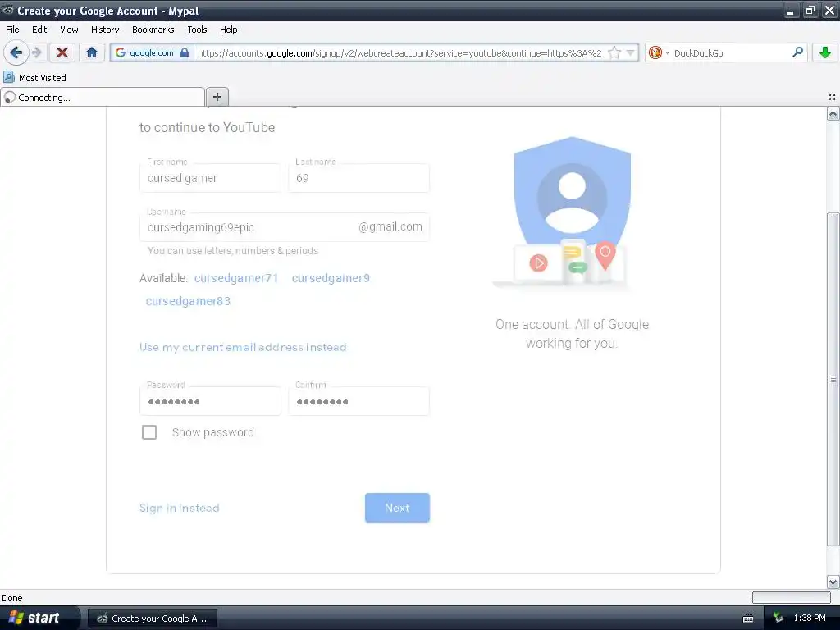
Task: Open the Edit menu
Action: tap(39, 30)
